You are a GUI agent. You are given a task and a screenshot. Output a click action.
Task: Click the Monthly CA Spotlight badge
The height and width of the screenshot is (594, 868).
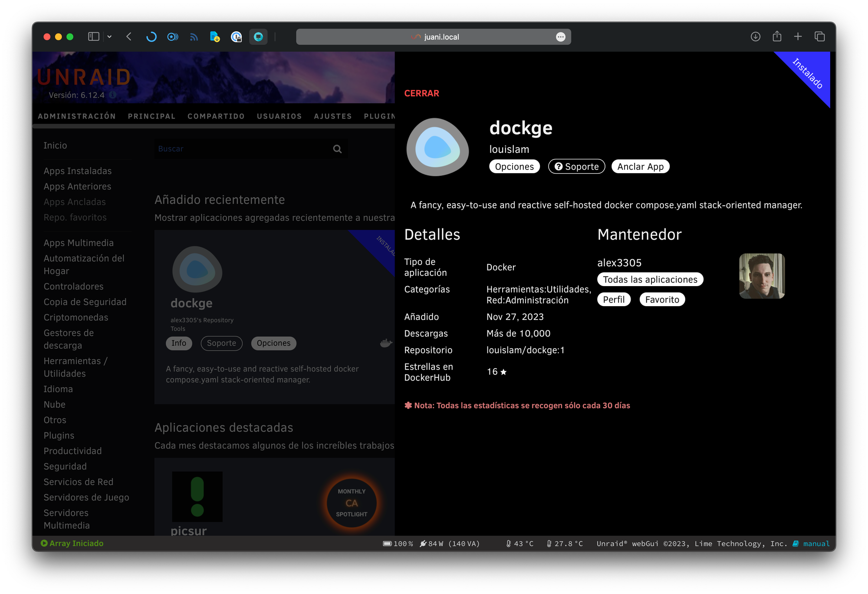point(352,503)
